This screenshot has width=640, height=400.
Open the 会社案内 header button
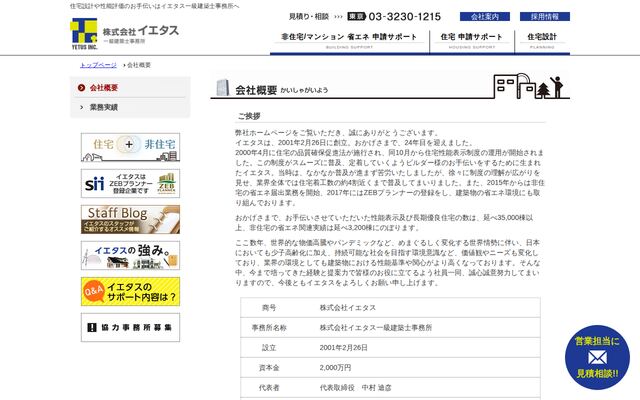[x=484, y=17]
